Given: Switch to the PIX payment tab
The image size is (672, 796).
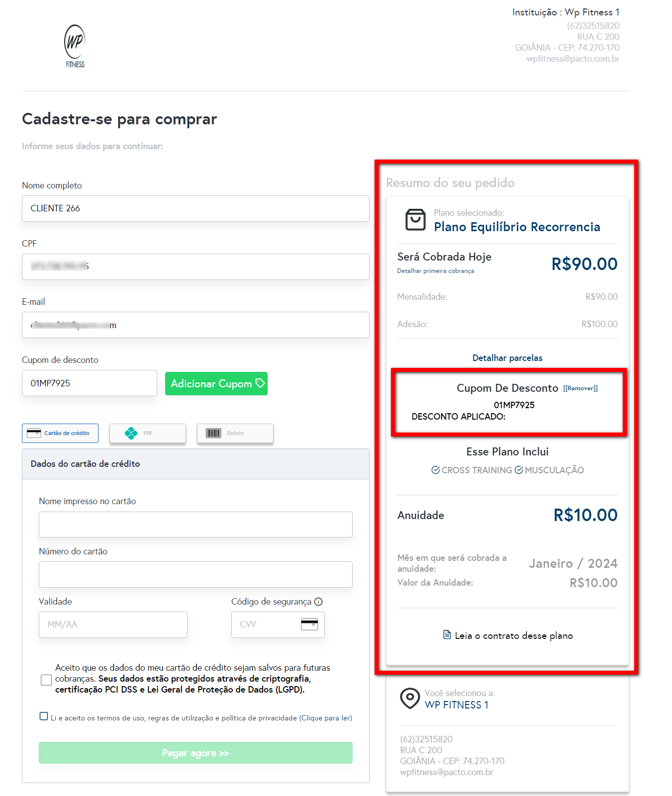Looking at the screenshot, I should coord(148,433).
